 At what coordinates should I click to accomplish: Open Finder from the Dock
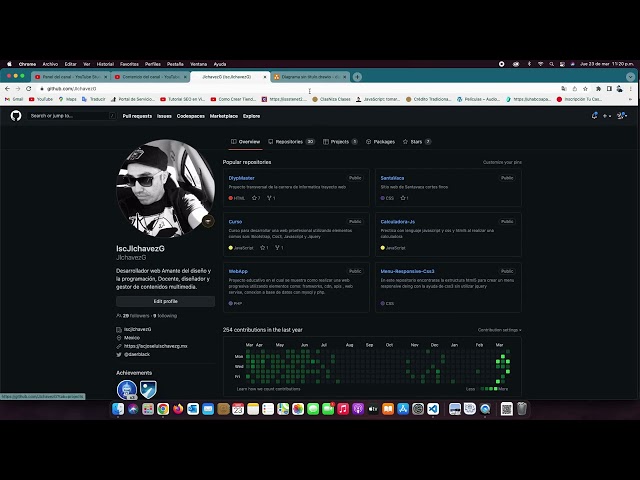click(x=118, y=409)
